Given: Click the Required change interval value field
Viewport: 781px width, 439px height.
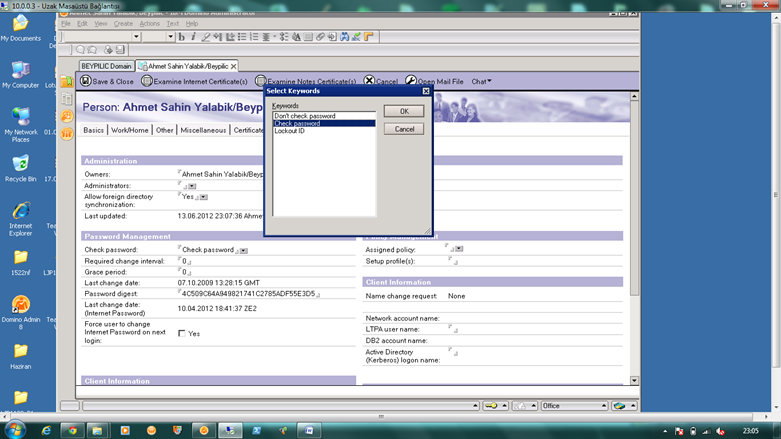Looking at the screenshot, I should (185, 261).
